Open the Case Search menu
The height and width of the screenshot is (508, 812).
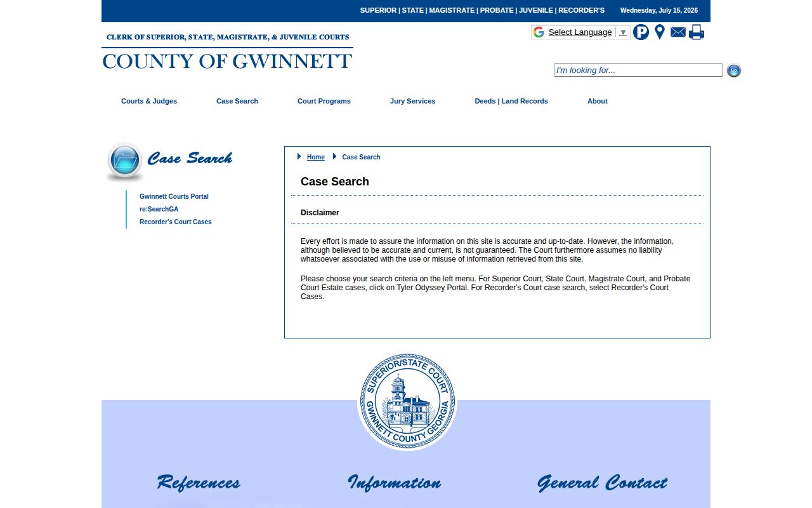tap(237, 101)
